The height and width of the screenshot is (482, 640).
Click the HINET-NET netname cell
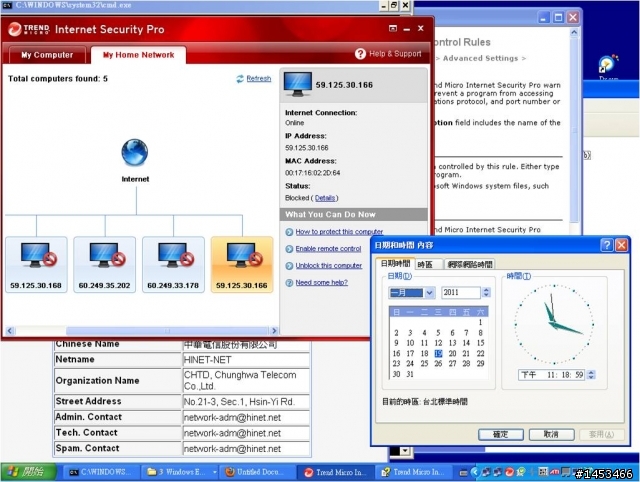[246, 360]
